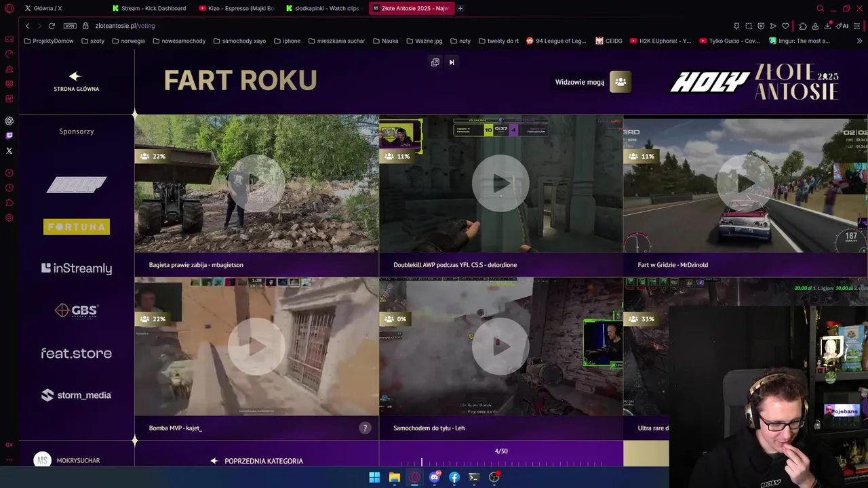
Task: Open mieszkania suchar bookmark folder
Action: (x=336, y=41)
